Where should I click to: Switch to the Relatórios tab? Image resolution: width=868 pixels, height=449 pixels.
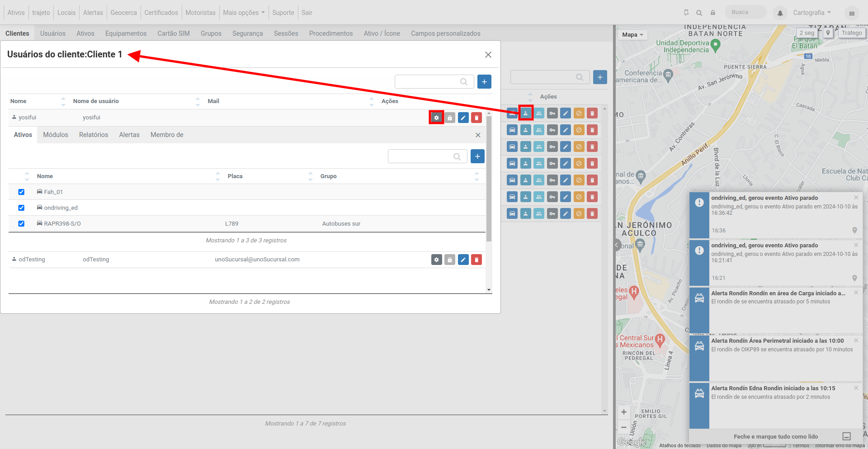pos(94,135)
